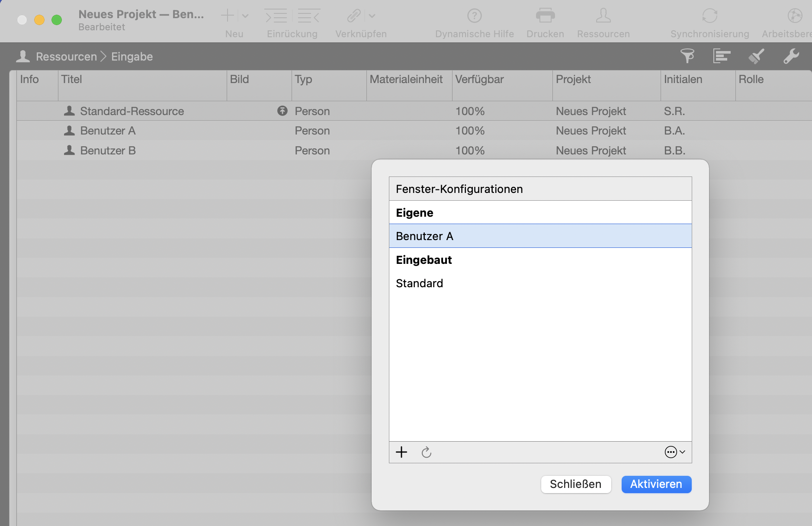The image size is (812, 526).
Task: Open the Neu dropdown arrow
Action: [x=245, y=16]
